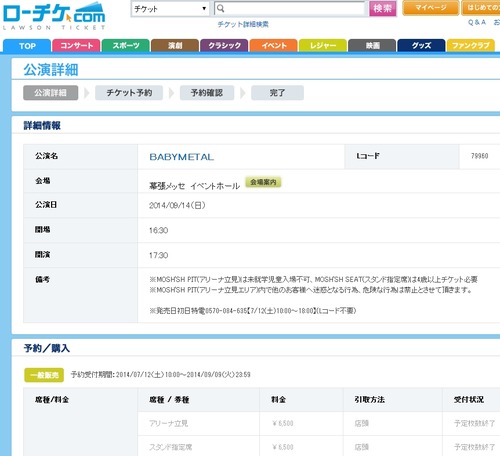This screenshot has height=456, width=500.
Task: Click the 会場案内 venue guide button
Action: 263,182
